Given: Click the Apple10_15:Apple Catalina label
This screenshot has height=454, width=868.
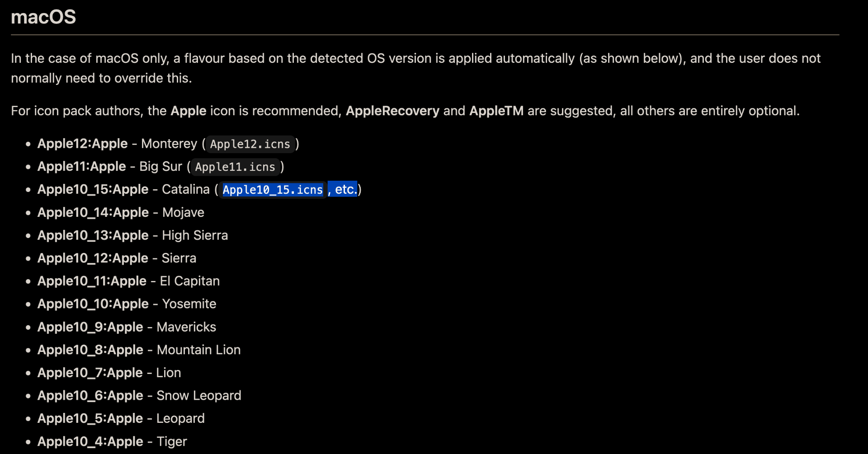Looking at the screenshot, I should [x=93, y=189].
